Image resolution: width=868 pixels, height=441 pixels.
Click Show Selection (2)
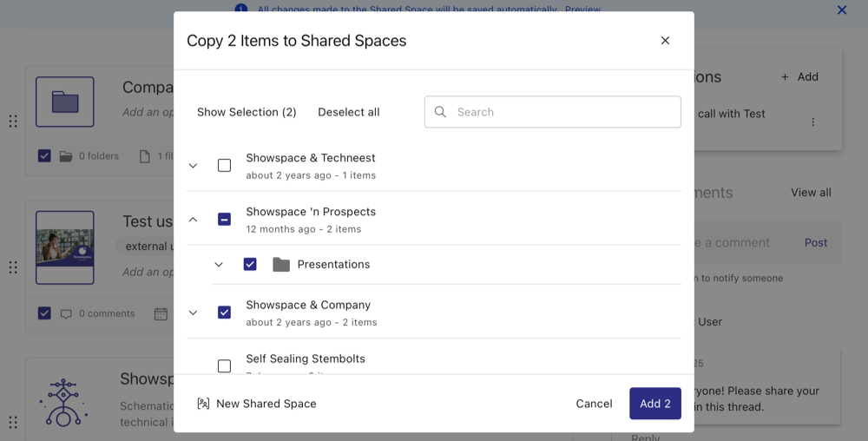(x=247, y=112)
